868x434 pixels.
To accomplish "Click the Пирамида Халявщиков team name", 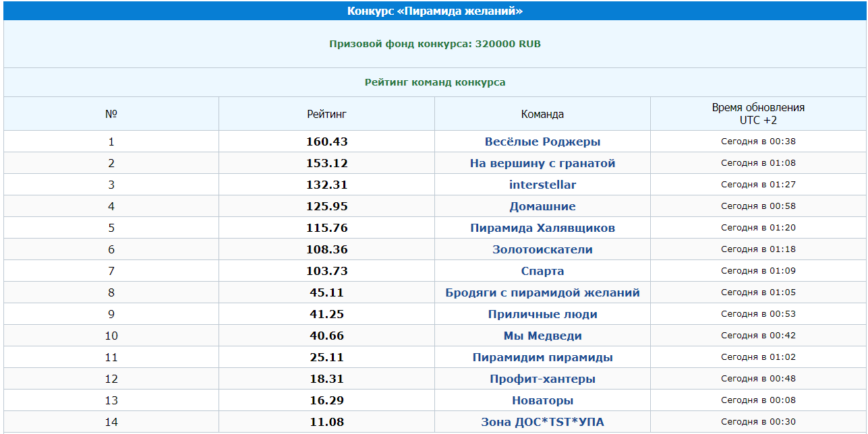I will click(542, 228).
